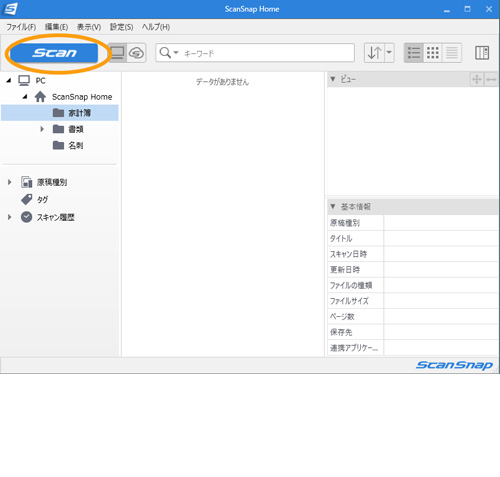Image resolution: width=500 pixels, height=477 pixels.
Task: Click the fit-width arrows icon in ビュー header
Action: click(491, 79)
